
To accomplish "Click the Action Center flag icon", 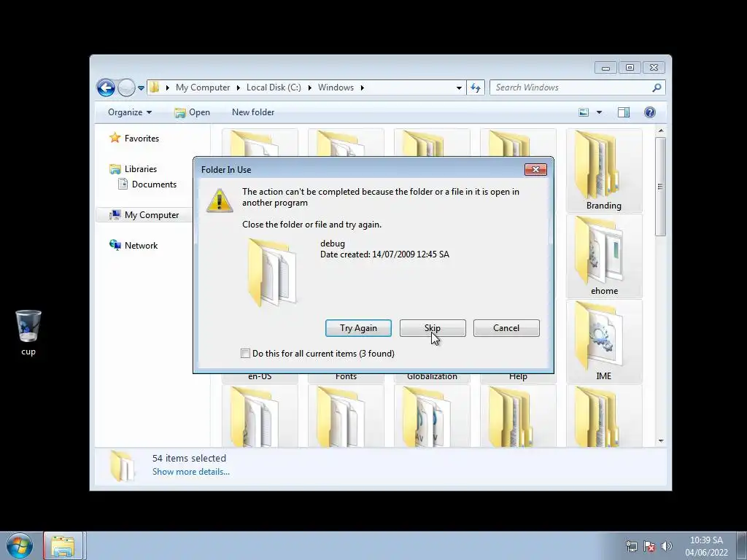I will pos(649,546).
